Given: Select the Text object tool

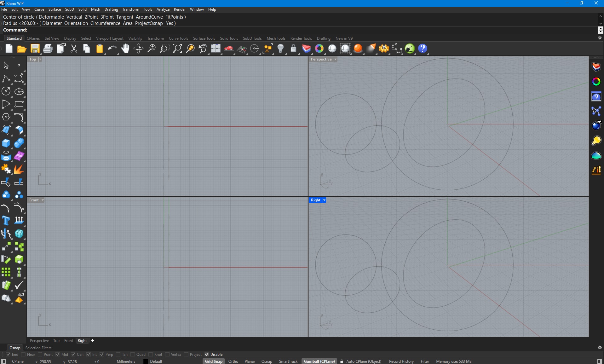Looking at the screenshot, I should [x=6, y=220].
